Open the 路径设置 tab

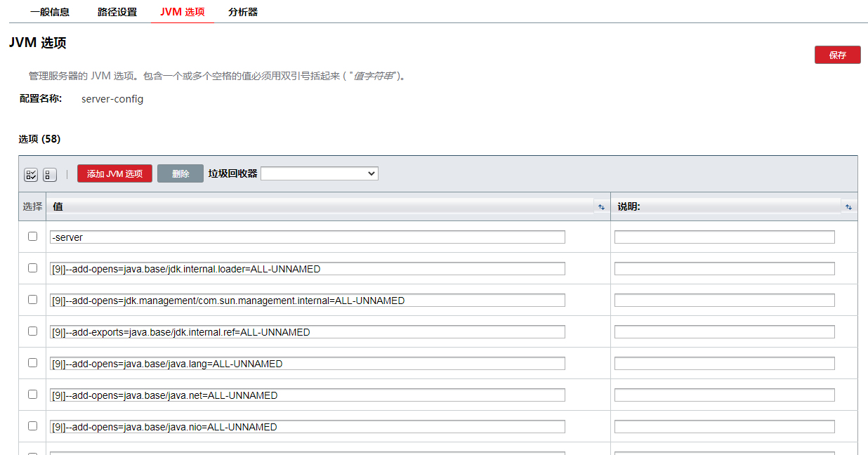tap(117, 12)
